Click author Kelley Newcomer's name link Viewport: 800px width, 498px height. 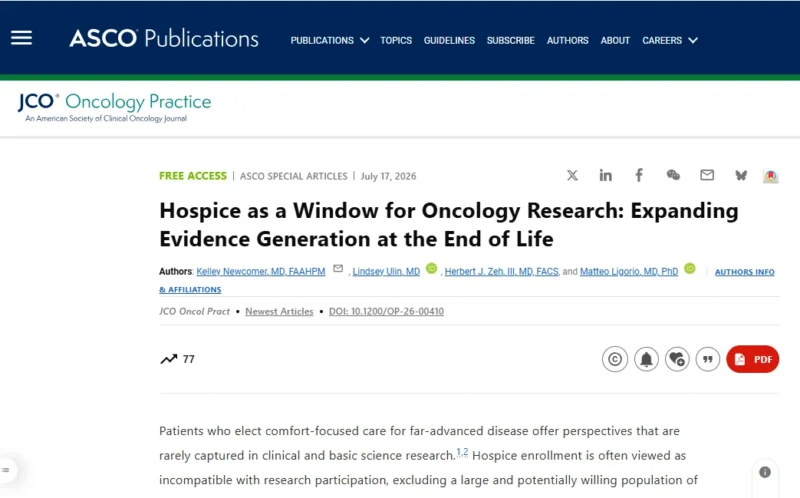[x=261, y=271]
